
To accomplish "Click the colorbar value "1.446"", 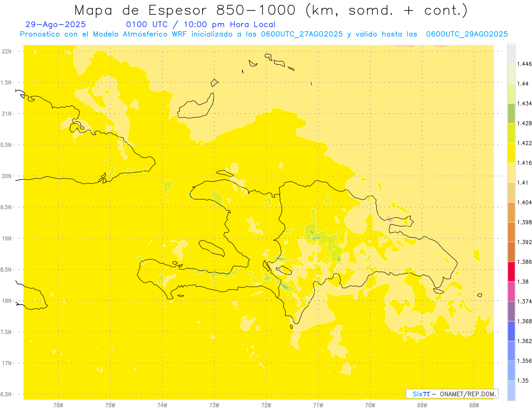I will [525, 64].
